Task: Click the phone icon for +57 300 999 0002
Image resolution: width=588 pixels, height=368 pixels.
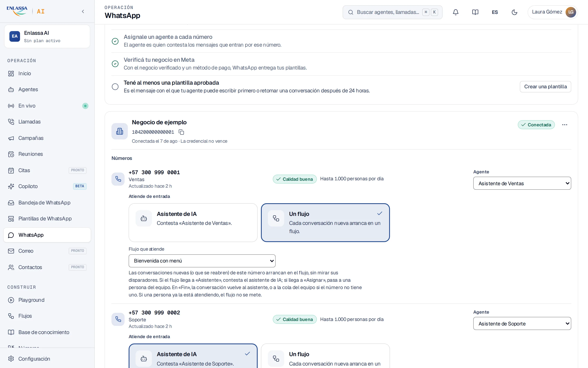Action: click(118, 319)
